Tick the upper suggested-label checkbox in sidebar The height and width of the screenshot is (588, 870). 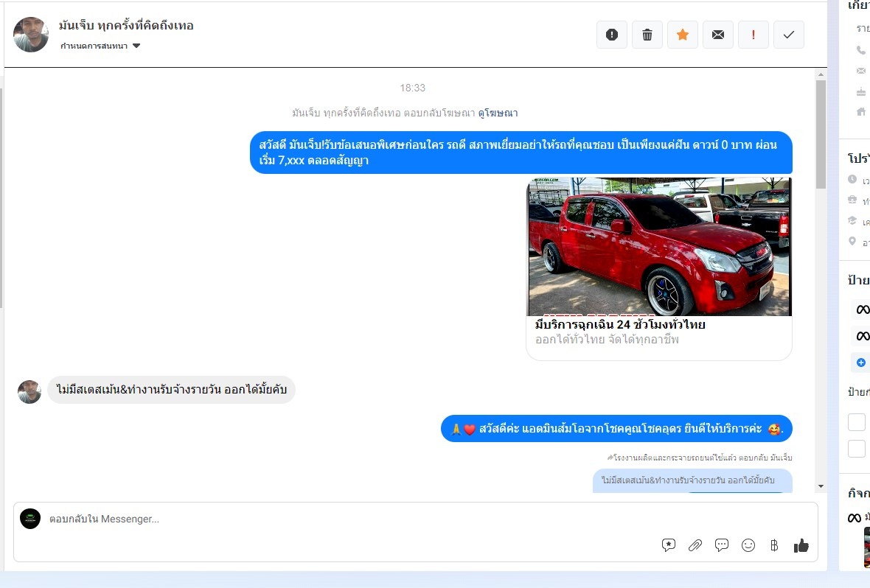pyautogui.click(x=856, y=421)
